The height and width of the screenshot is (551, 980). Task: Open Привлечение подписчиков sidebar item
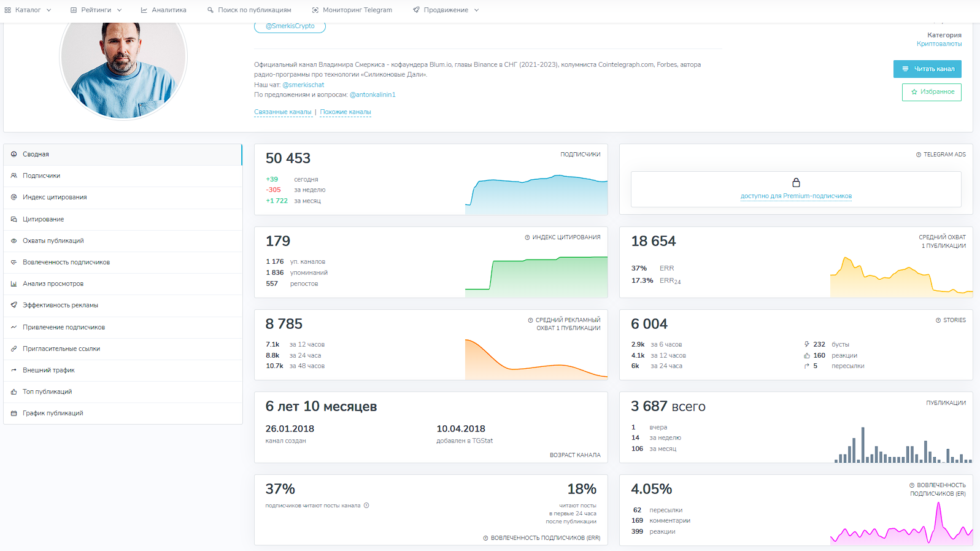(123, 327)
